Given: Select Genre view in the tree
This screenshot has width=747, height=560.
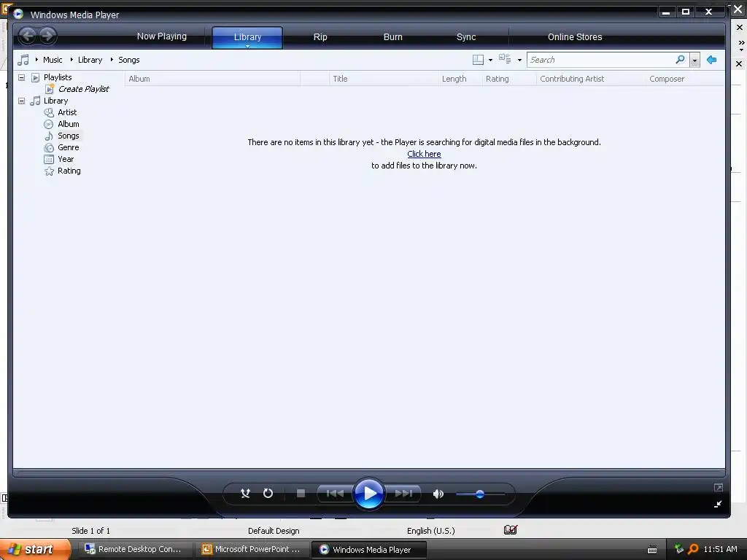Looking at the screenshot, I should (68, 147).
